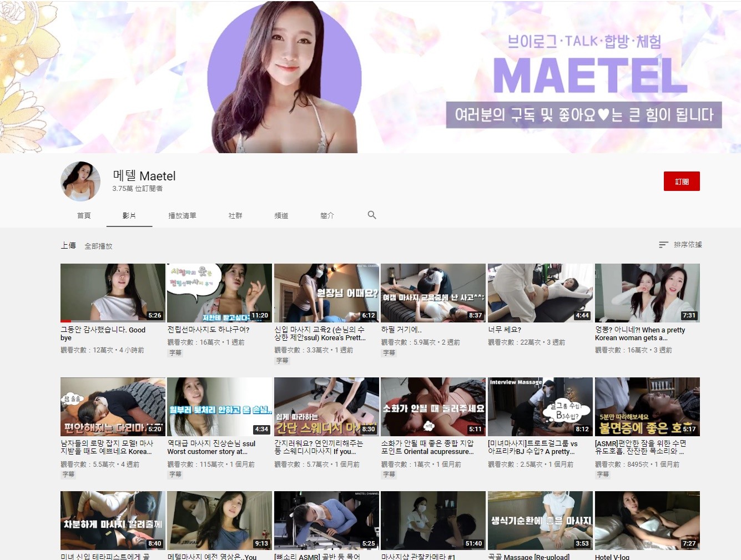Open the 11:20 video thumbnail

pos(220,293)
